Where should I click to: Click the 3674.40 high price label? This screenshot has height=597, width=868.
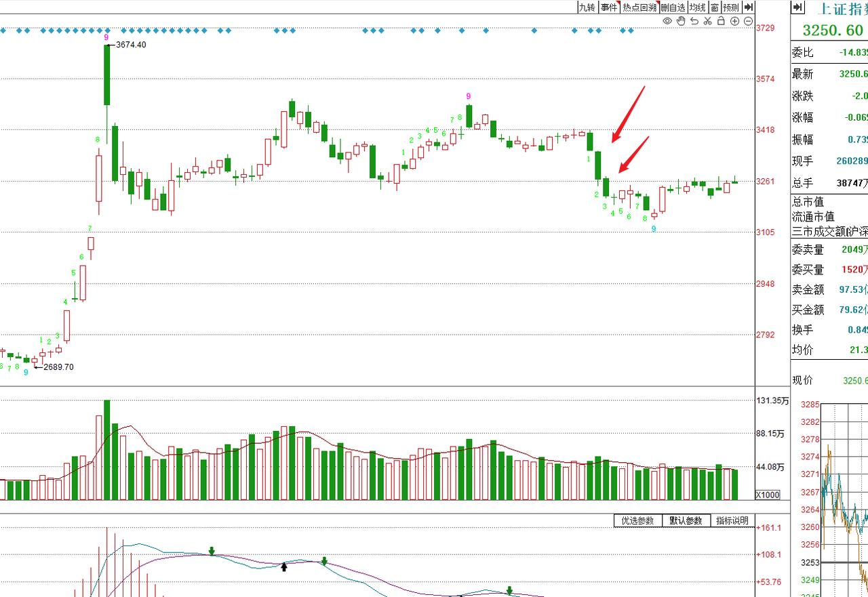[131, 45]
